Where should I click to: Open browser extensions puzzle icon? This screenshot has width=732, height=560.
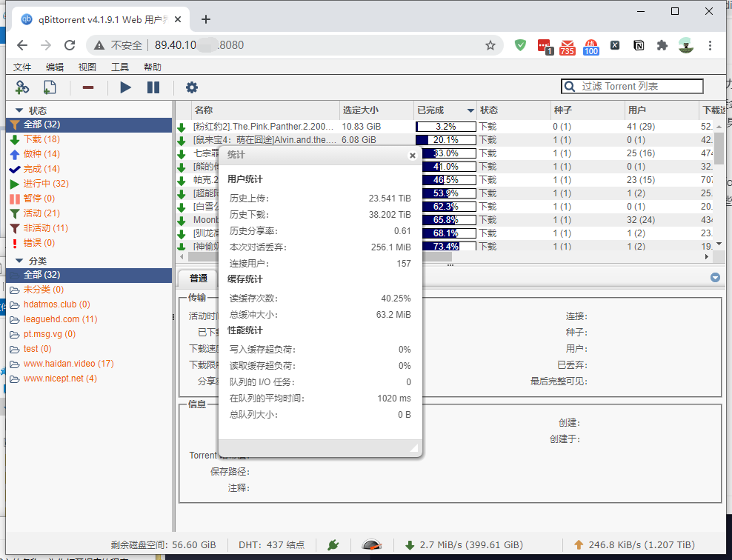662,45
